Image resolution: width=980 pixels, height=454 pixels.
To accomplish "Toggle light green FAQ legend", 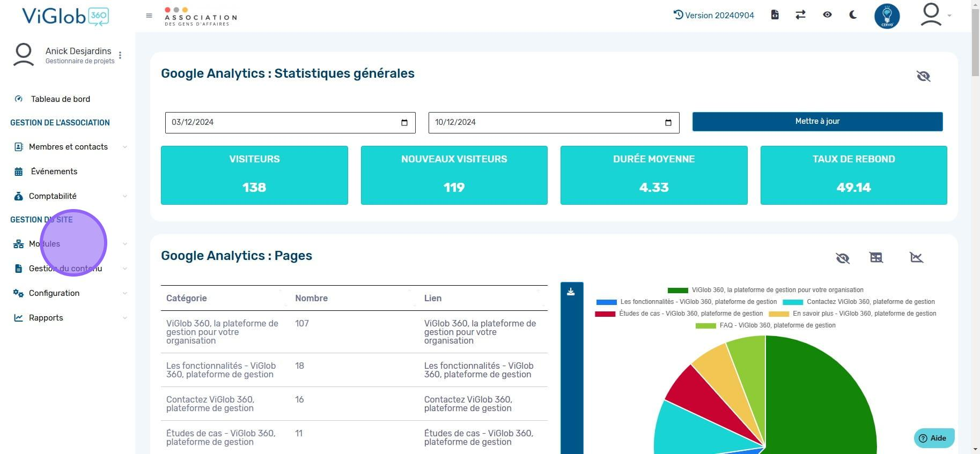I will coord(765,325).
